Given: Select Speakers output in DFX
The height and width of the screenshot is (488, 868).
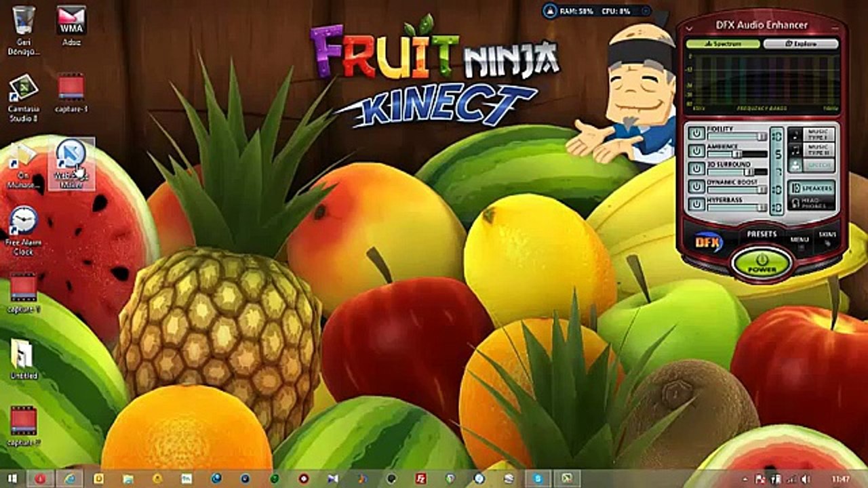Looking at the screenshot, I should (812, 188).
